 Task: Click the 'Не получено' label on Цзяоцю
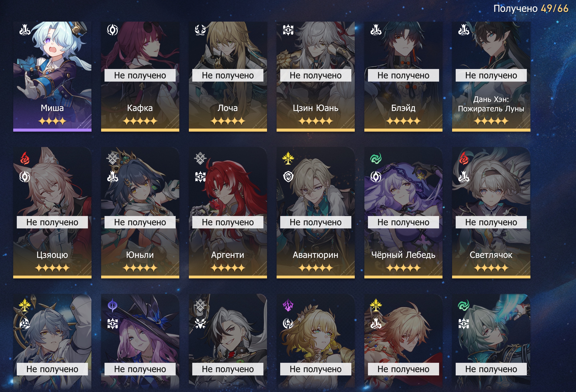[52, 222]
